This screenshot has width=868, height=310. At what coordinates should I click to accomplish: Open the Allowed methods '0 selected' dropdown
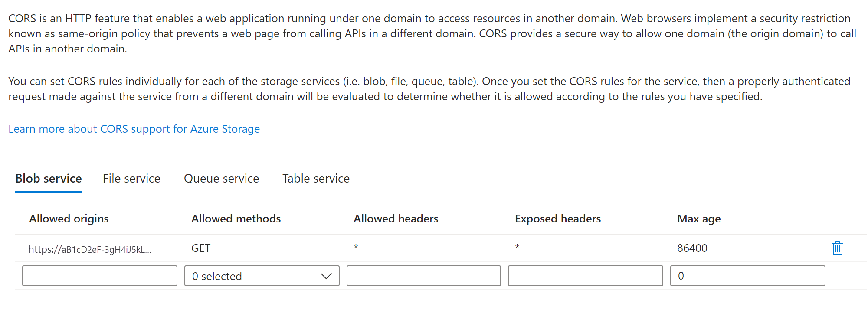262,276
